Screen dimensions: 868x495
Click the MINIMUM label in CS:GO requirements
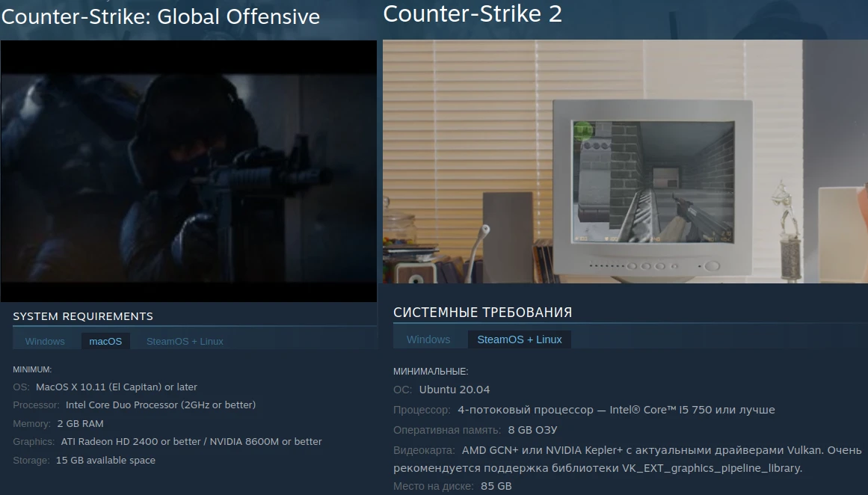(x=33, y=369)
